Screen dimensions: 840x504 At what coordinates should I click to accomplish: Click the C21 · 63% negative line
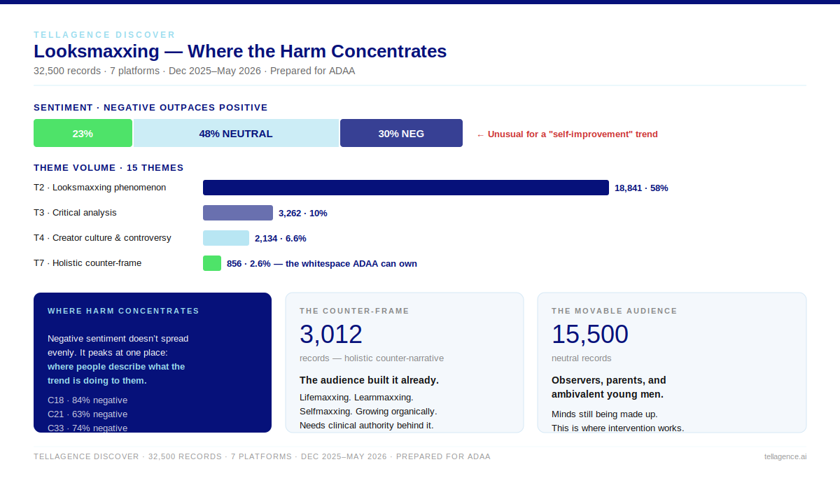[87, 414]
